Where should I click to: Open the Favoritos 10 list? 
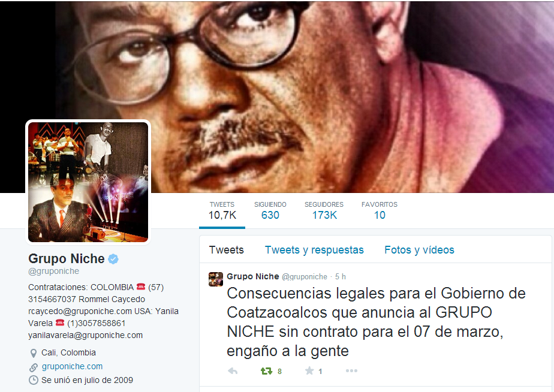380,211
